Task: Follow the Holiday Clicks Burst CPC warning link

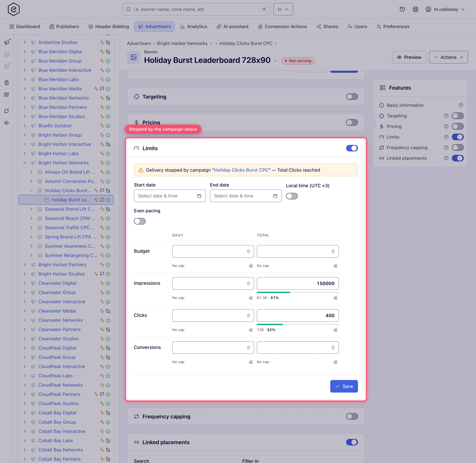Action: (241, 170)
